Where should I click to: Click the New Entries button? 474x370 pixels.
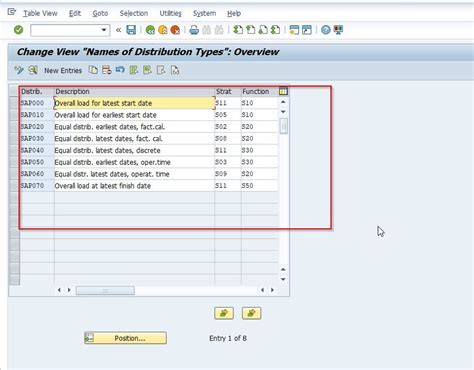coord(63,70)
